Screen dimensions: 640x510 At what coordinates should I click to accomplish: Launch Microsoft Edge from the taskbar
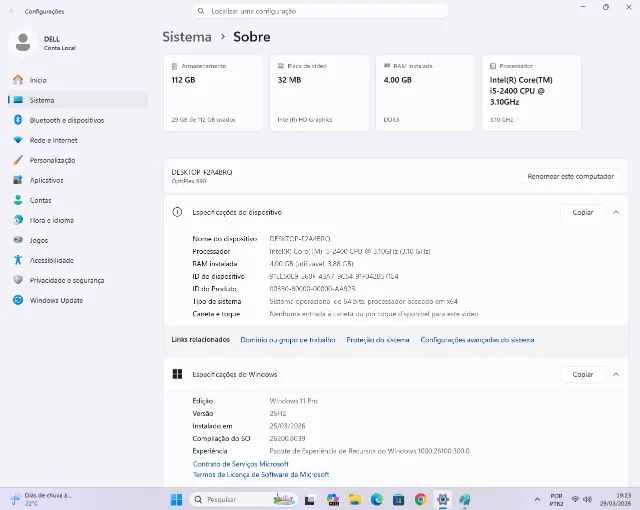377,499
